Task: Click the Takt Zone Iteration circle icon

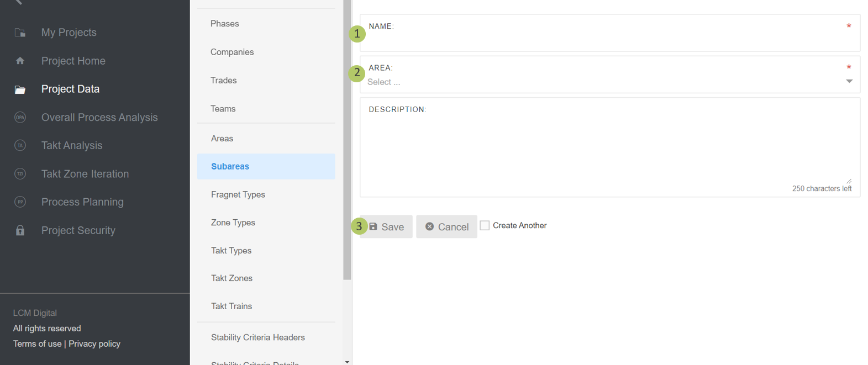Action: [20, 174]
